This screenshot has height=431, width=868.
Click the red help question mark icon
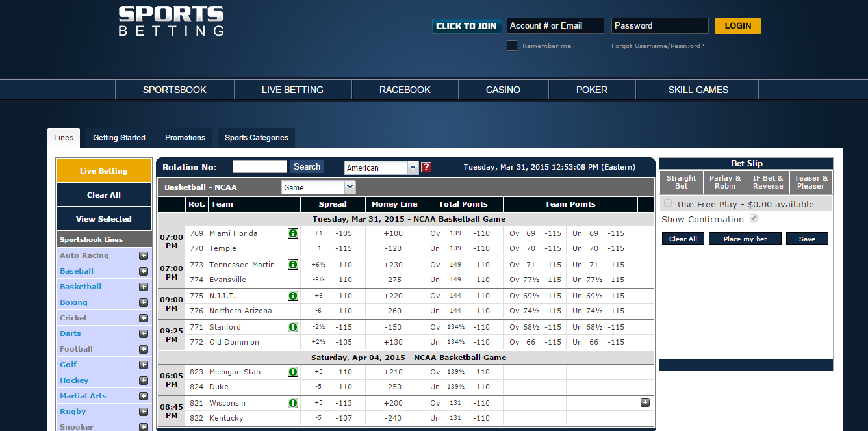(426, 167)
